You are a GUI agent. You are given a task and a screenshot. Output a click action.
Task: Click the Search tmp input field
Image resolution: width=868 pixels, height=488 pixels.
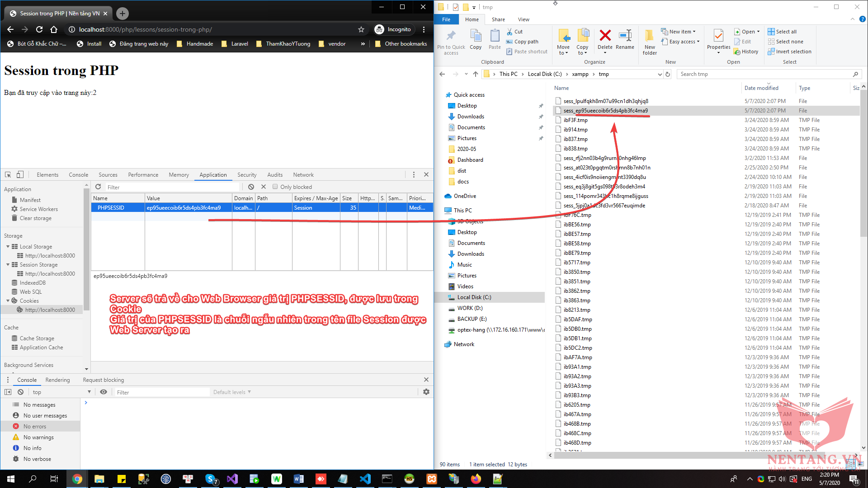[x=764, y=74]
